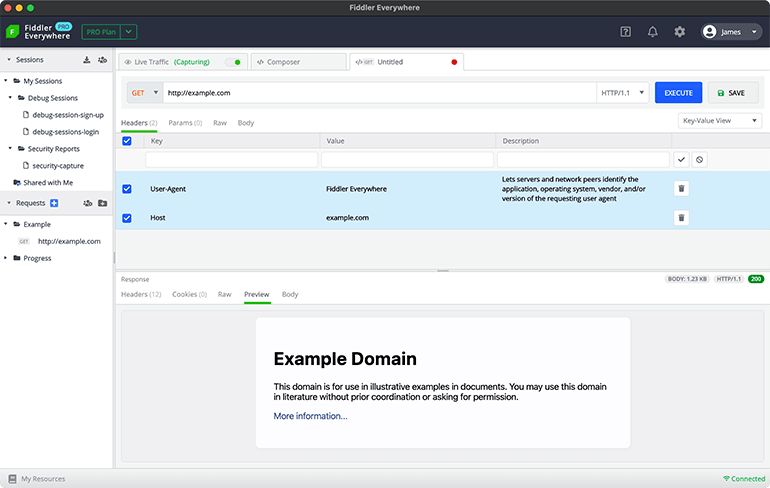
Task: Uncheck the Host header checkbox
Action: coord(127,217)
